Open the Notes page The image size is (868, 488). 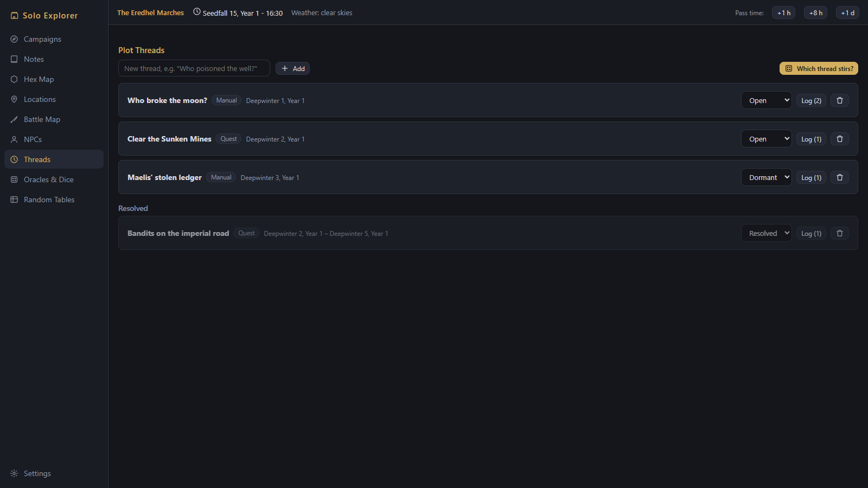pyautogui.click(x=54, y=59)
